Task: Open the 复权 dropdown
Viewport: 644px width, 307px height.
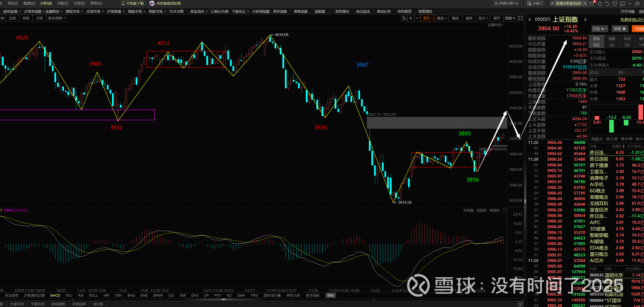Action: 428,18
